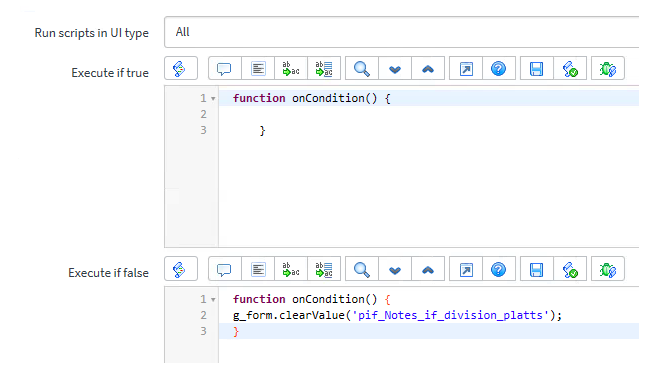Open editor help in Execute if true toolbar
This screenshot has height=376, width=664.
499,68
